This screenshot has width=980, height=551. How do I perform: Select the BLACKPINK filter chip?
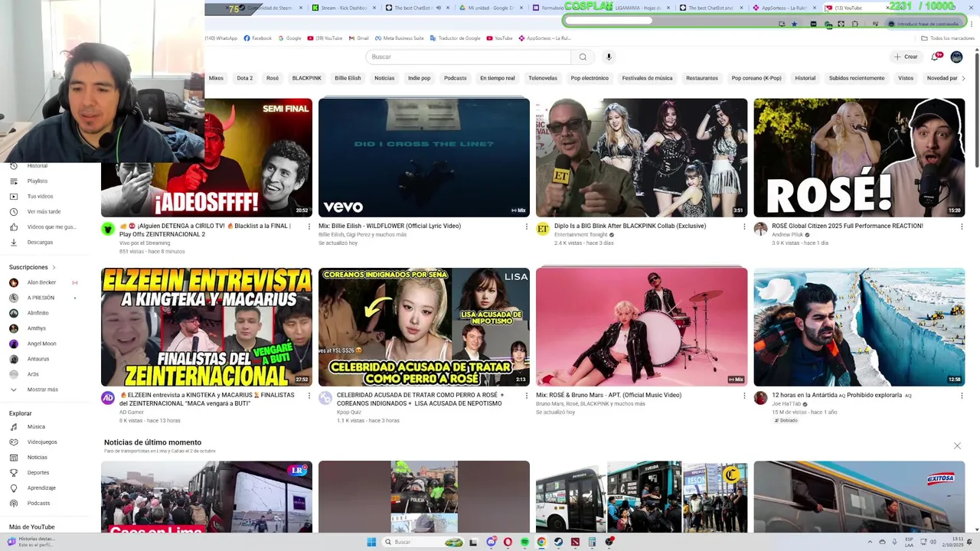pyautogui.click(x=307, y=78)
